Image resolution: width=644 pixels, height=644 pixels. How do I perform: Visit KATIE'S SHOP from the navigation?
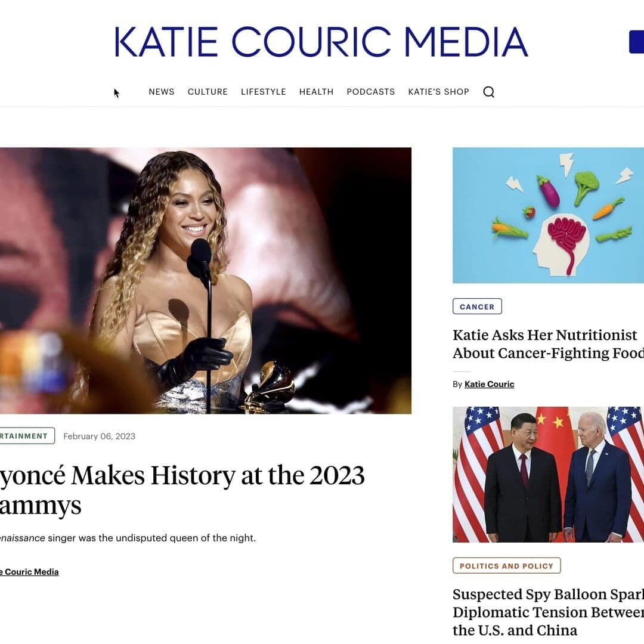[439, 92]
